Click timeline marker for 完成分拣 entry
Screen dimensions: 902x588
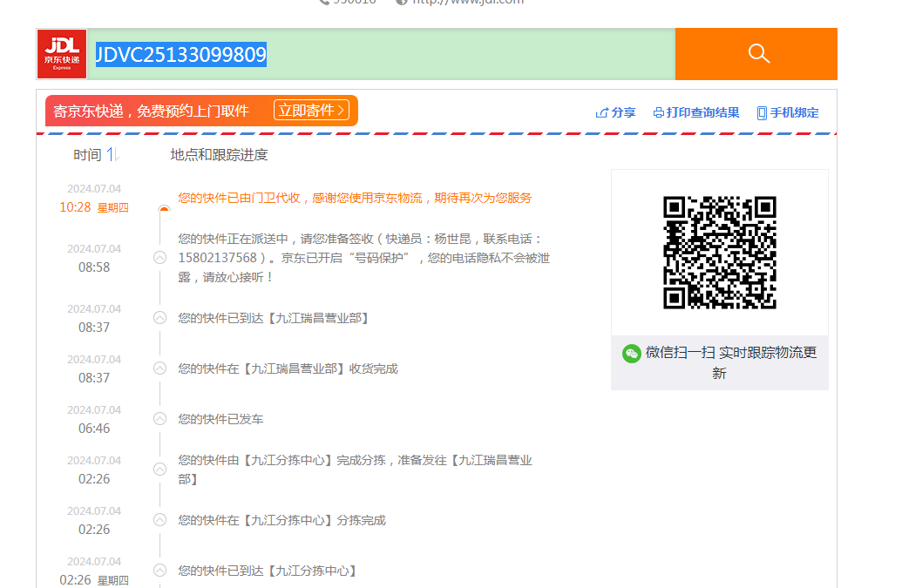click(x=160, y=469)
